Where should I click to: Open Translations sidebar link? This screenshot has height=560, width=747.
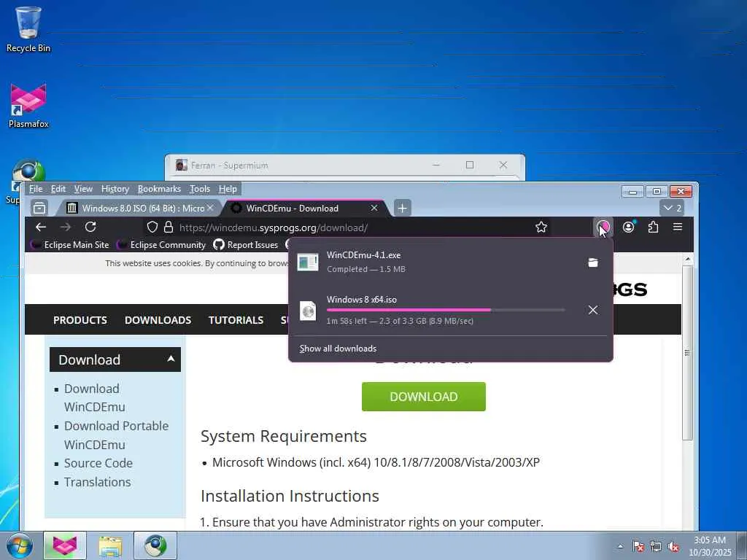(x=97, y=482)
